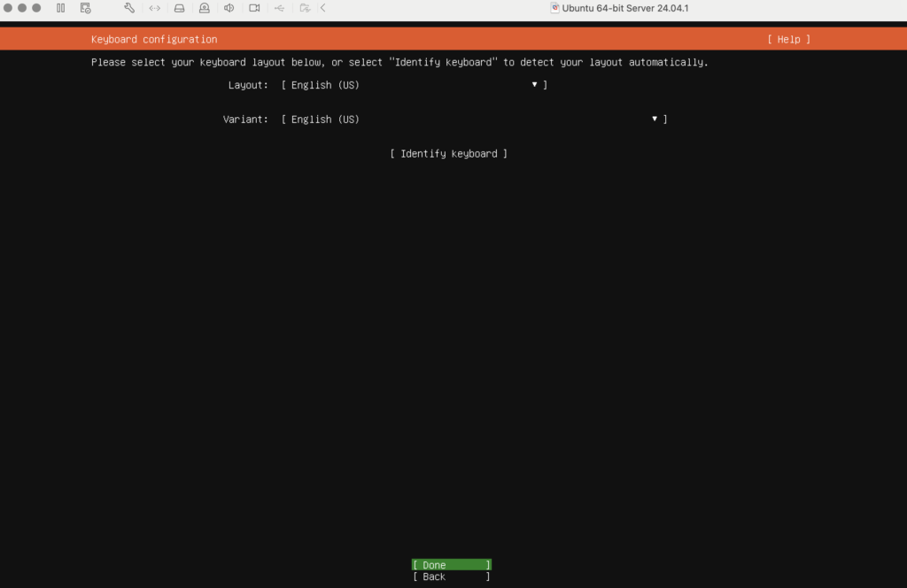Click the keyboard device icon in the toolbar
This screenshot has width=907, height=588.
pos(204,8)
